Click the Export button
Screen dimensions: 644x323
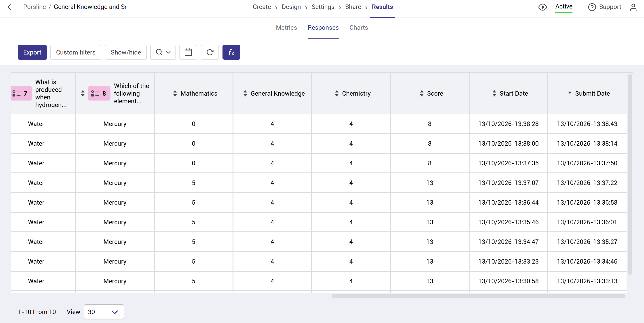point(32,52)
